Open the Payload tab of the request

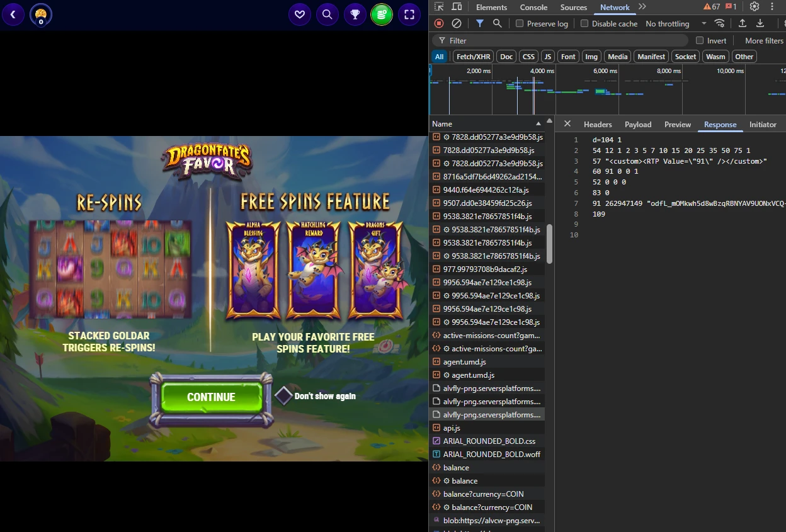coord(638,124)
